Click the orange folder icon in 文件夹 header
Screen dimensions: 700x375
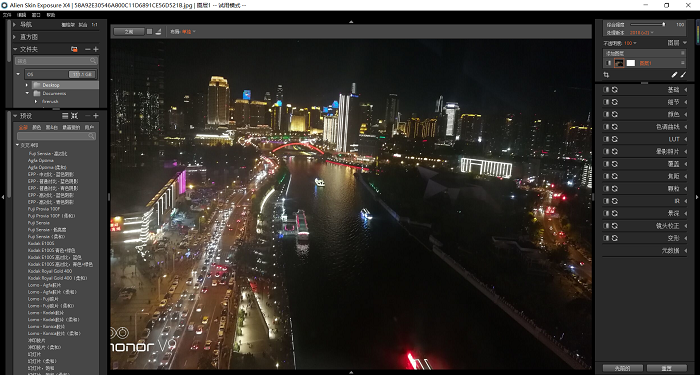(74, 49)
